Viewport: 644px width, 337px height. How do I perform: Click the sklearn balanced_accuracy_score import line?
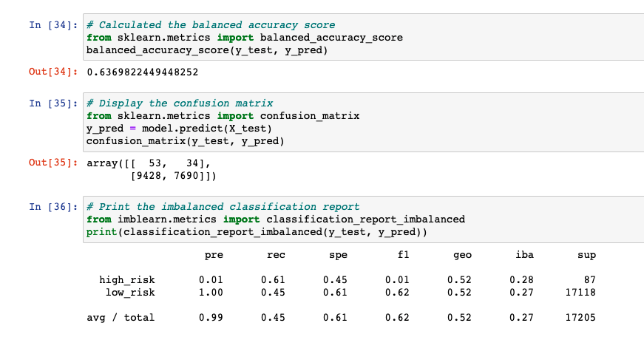245,38
